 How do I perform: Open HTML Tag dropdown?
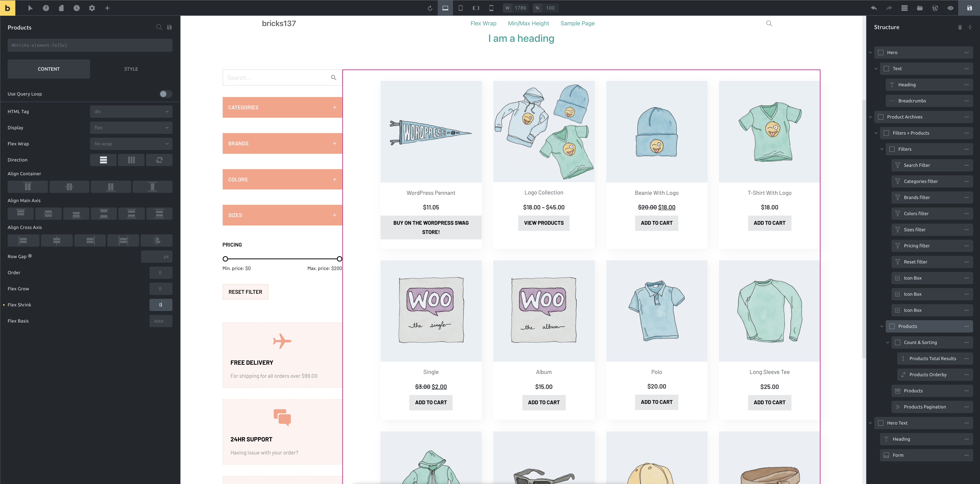point(131,112)
